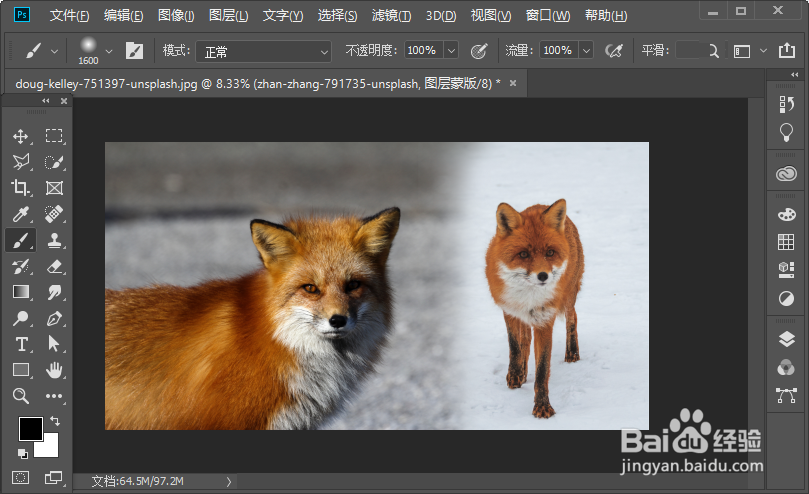Select the Spot Healing Brush tool

click(x=54, y=214)
